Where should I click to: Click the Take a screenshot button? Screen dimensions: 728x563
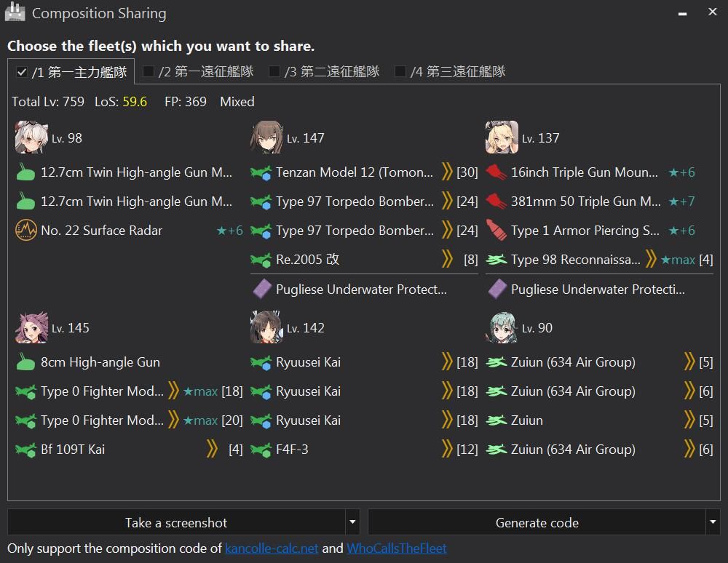pyautogui.click(x=176, y=522)
